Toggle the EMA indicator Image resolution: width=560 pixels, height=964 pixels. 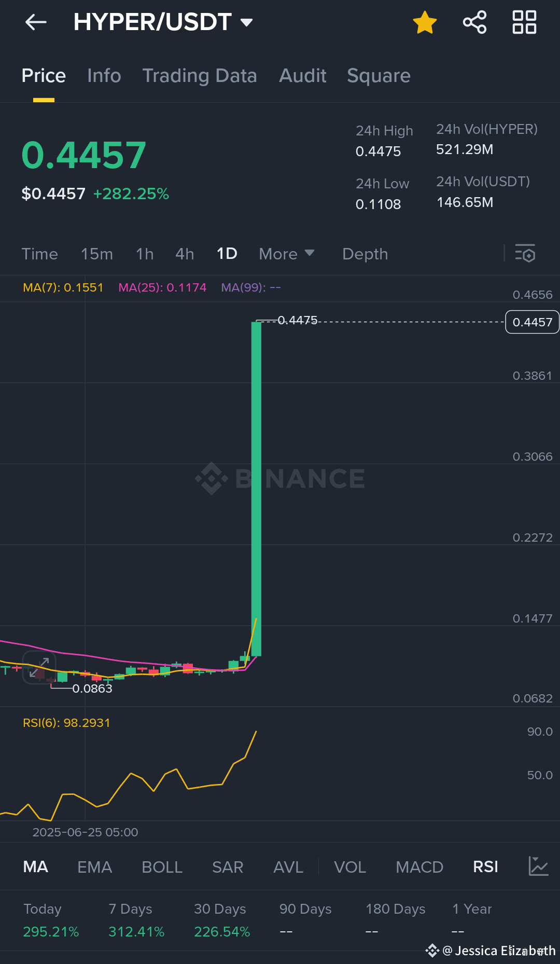pos(94,866)
